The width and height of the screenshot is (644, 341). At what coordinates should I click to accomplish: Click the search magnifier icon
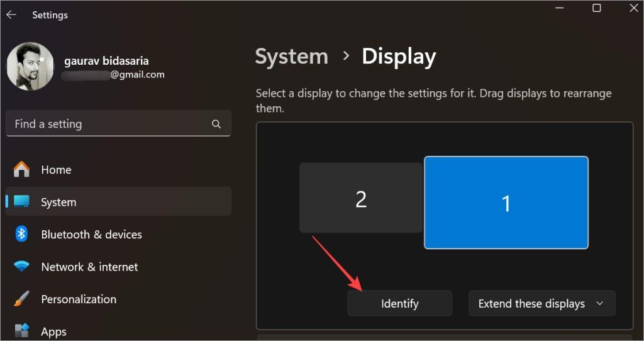[216, 124]
